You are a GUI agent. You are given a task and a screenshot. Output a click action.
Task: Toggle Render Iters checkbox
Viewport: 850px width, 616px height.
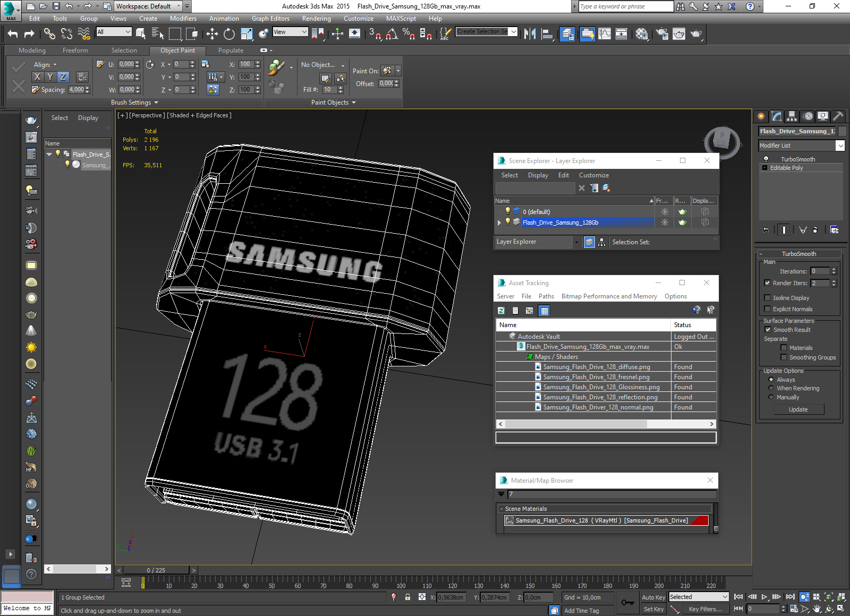coord(767,283)
